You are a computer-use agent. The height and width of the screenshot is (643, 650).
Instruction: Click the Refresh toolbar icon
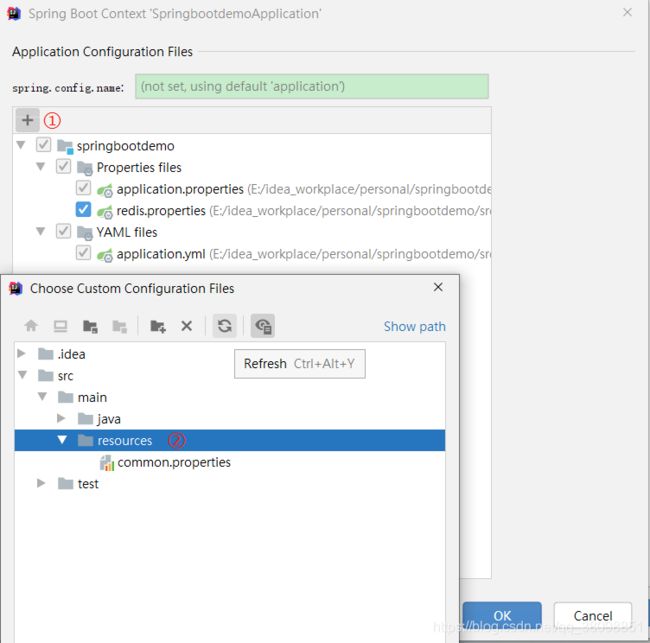[x=225, y=326]
